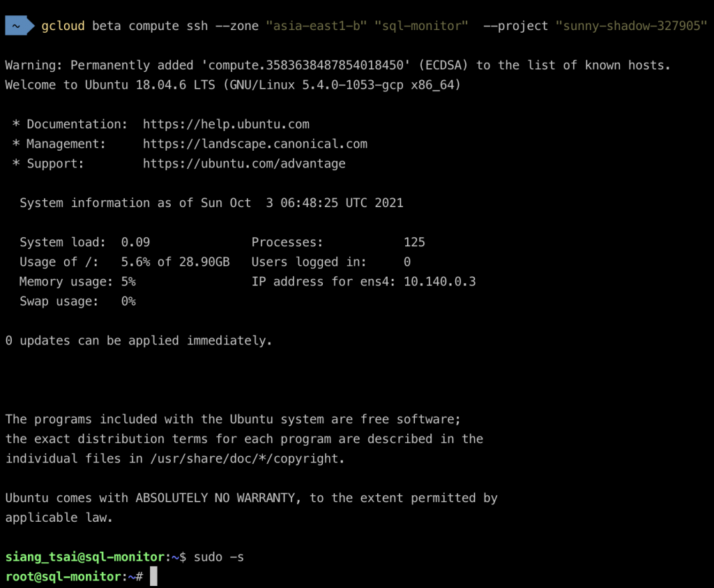714x588 pixels.
Task: Click the --project flag in the command
Action: pos(515,26)
